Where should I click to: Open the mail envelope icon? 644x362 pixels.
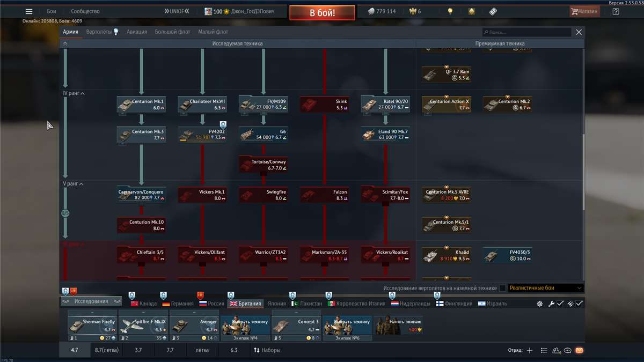(579, 350)
